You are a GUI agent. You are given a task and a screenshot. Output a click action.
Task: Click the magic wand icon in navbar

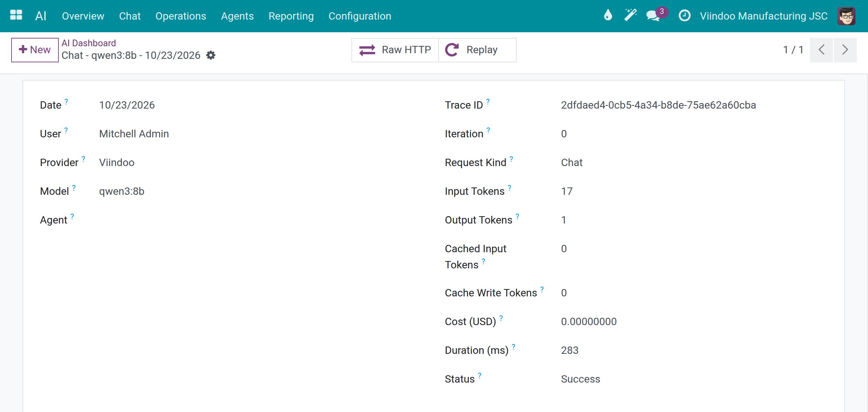(x=630, y=15)
